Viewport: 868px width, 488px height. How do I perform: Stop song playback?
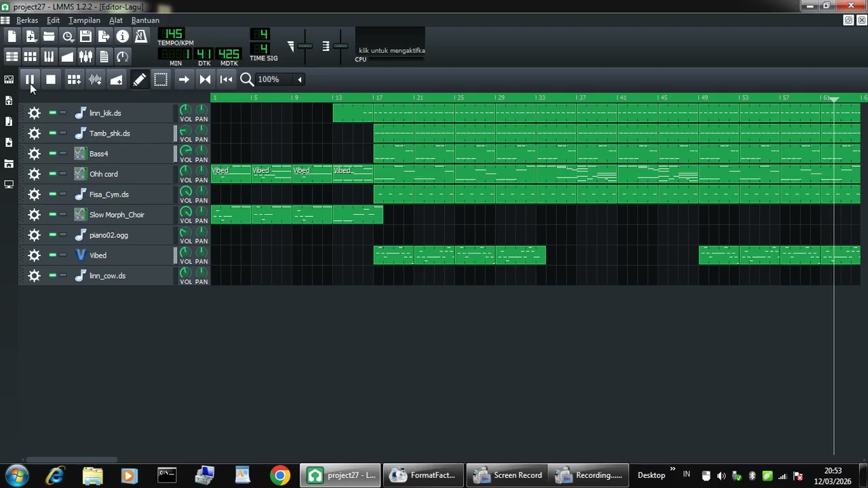[51, 79]
